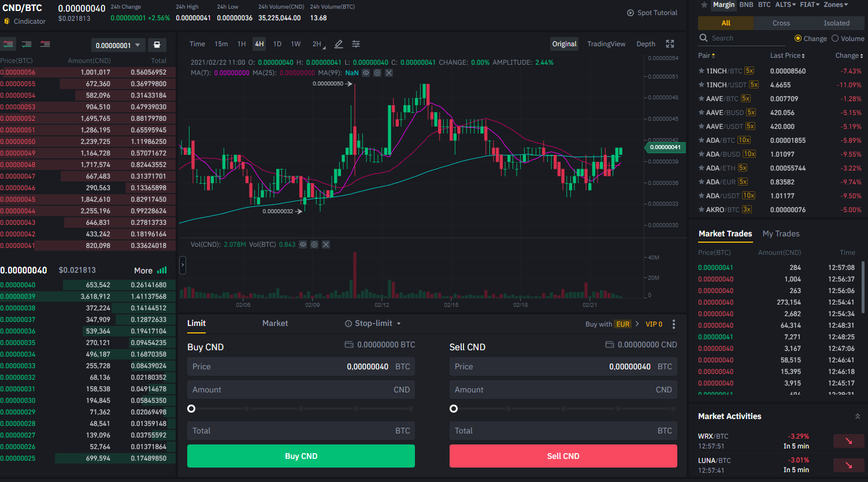Expand the chart to fullscreen

[670, 44]
